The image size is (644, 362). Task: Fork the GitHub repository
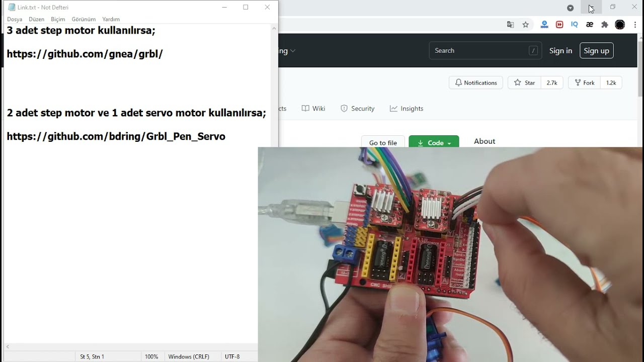584,82
